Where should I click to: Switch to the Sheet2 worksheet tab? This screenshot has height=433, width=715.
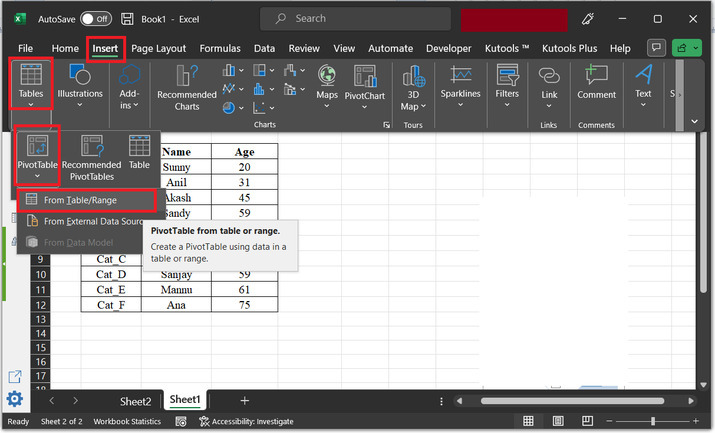(136, 400)
